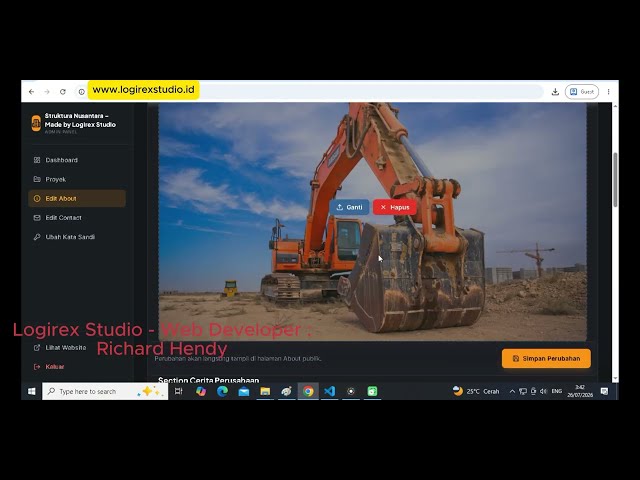Open Visual Studio Code from taskbar
Image resolution: width=640 pixels, height=480 pixels.
[329, 391]
